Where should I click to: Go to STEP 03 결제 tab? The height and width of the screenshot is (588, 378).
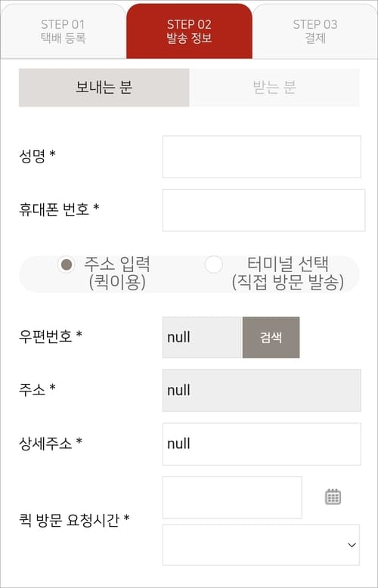(x=315, y=31)
